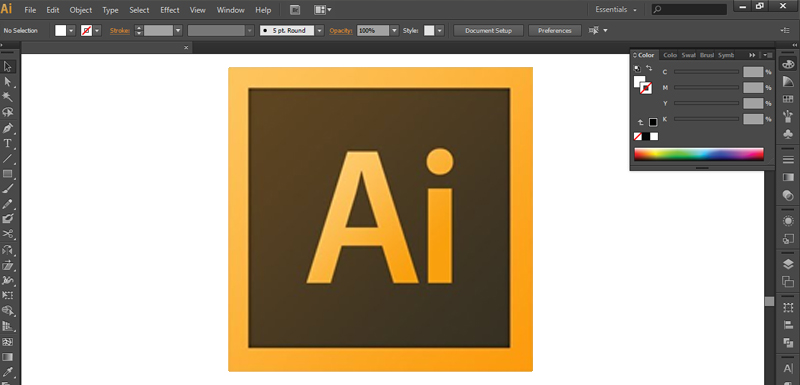This screenshot has height=385, width=800.
Task: Set color to None in Color panel
Action: tap(637, 136)
